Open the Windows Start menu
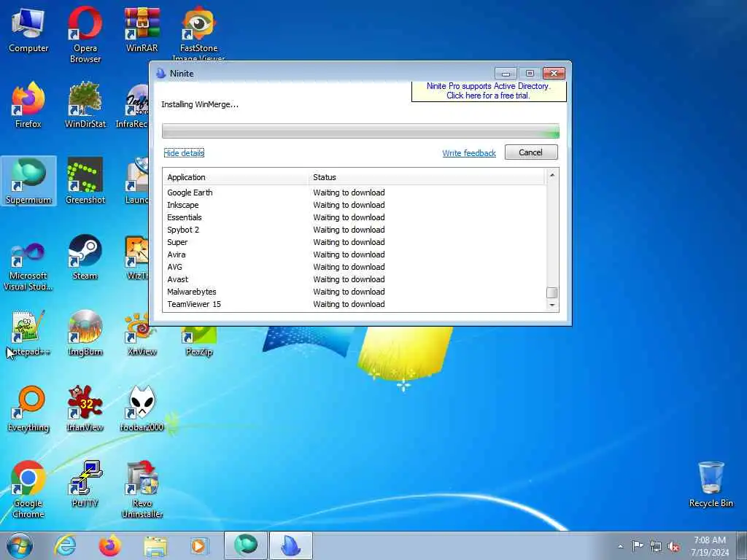 (x=20, y=545)
